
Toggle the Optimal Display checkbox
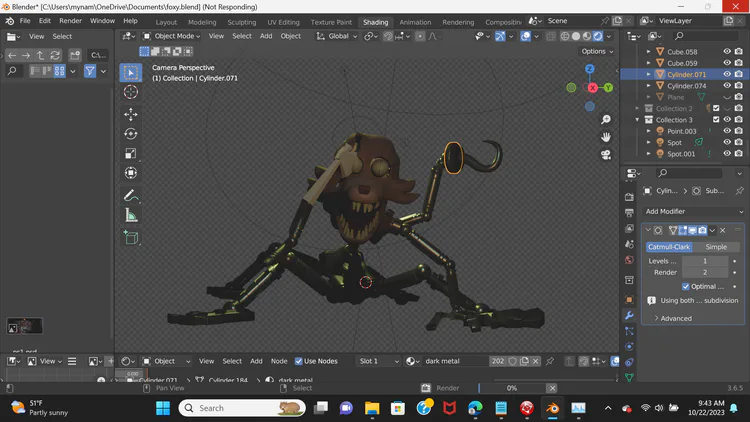click(685, 287)
